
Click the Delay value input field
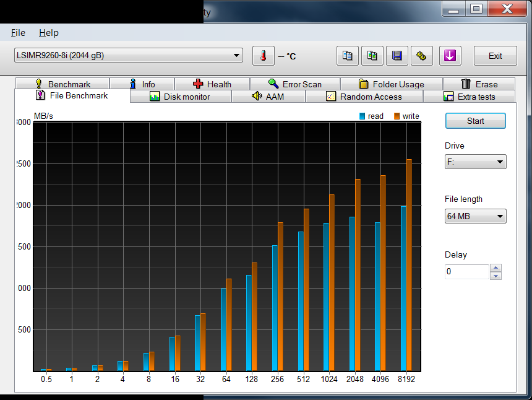point(466,272)
